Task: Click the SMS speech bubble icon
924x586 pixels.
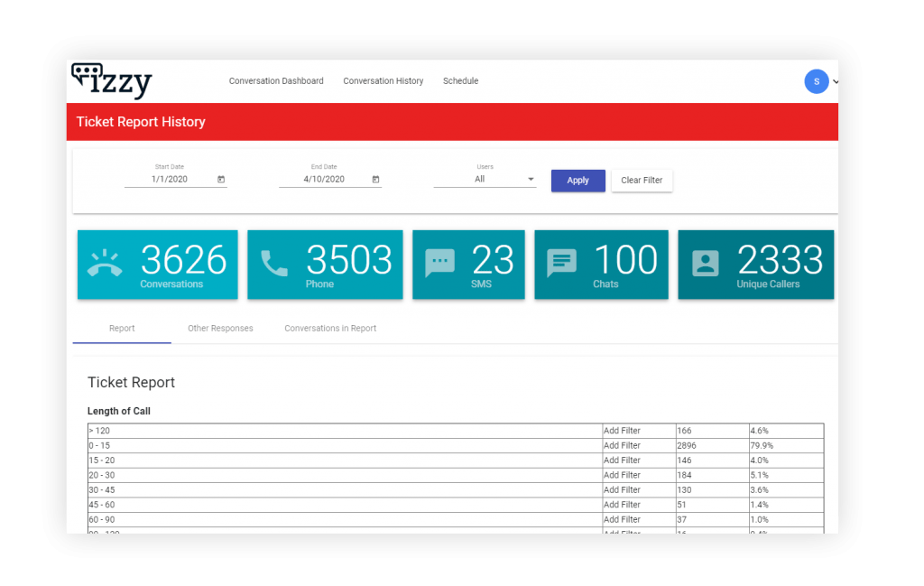Action: coord(439,263)
